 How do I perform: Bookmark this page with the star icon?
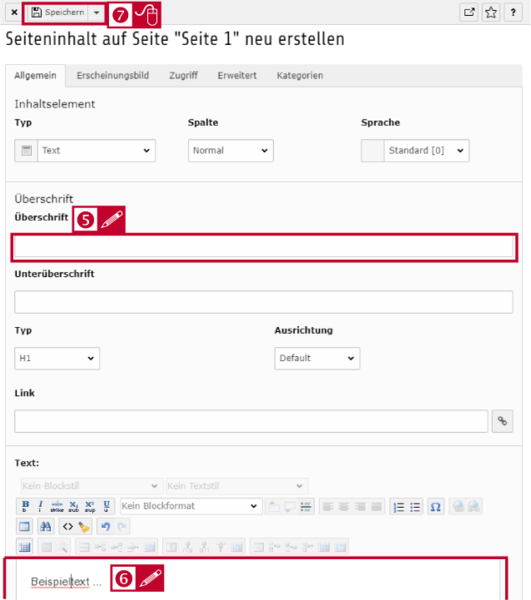click(491, 13)
